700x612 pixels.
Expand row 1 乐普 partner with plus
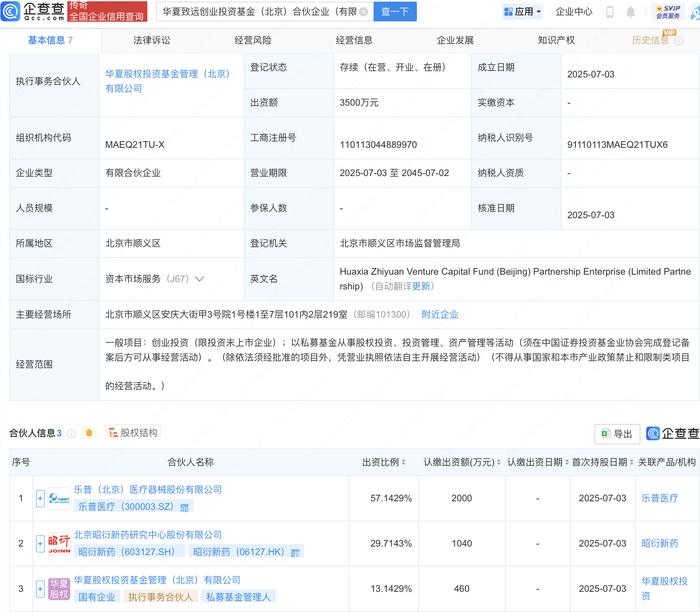[x=40, y=498]
